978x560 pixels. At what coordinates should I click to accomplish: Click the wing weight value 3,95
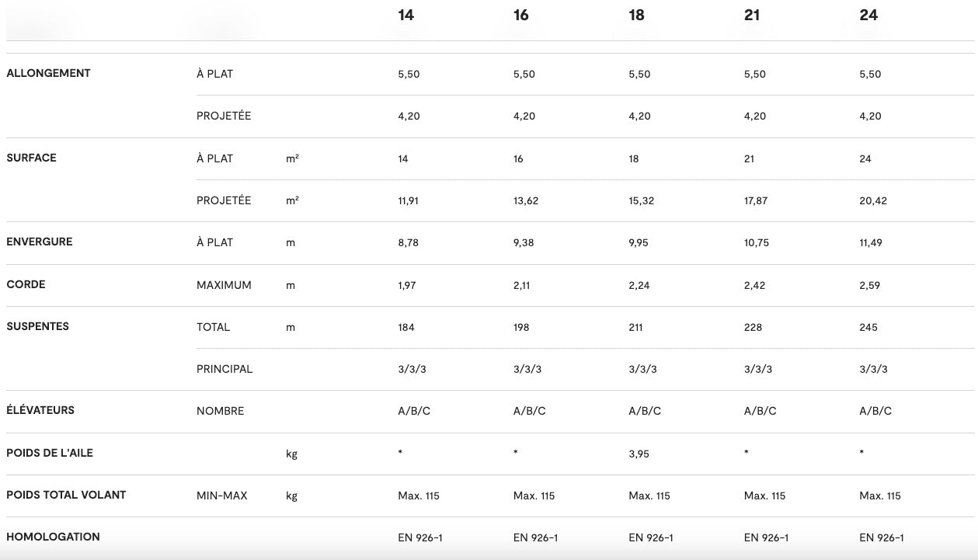pyautogui.click(x=639, y=454)
